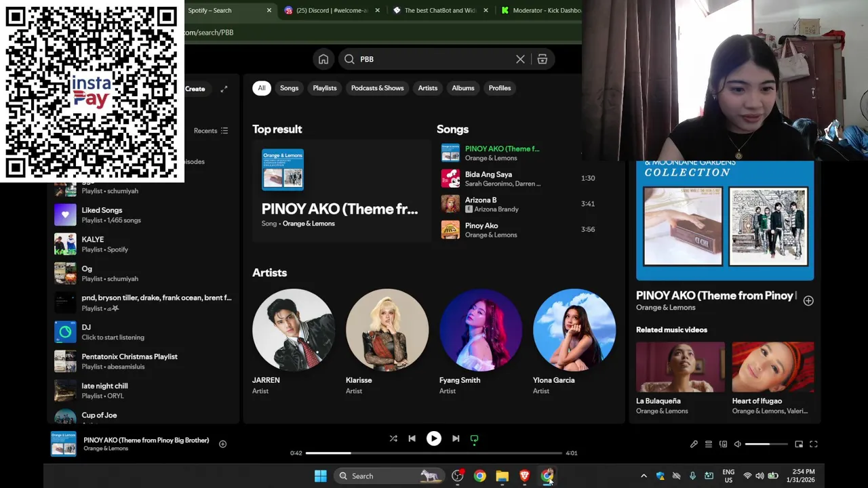Open Heart of Ifugao related video
Viewport: 868px width, 488px height.
tap(773, 378)
